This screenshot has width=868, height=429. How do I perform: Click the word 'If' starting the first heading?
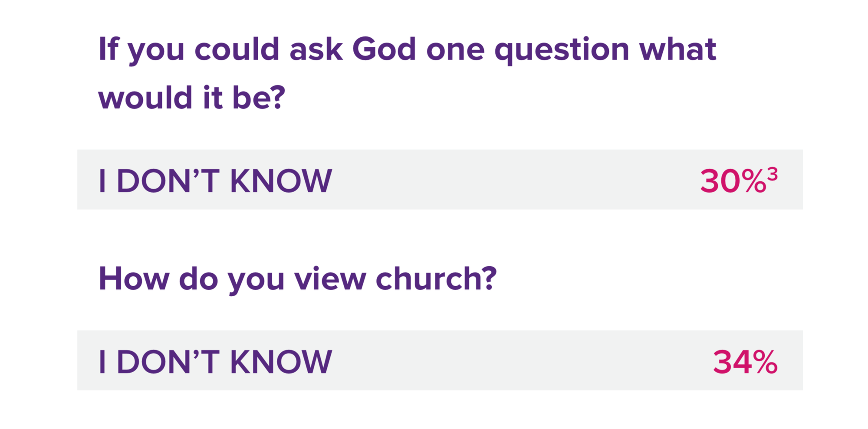108,49
